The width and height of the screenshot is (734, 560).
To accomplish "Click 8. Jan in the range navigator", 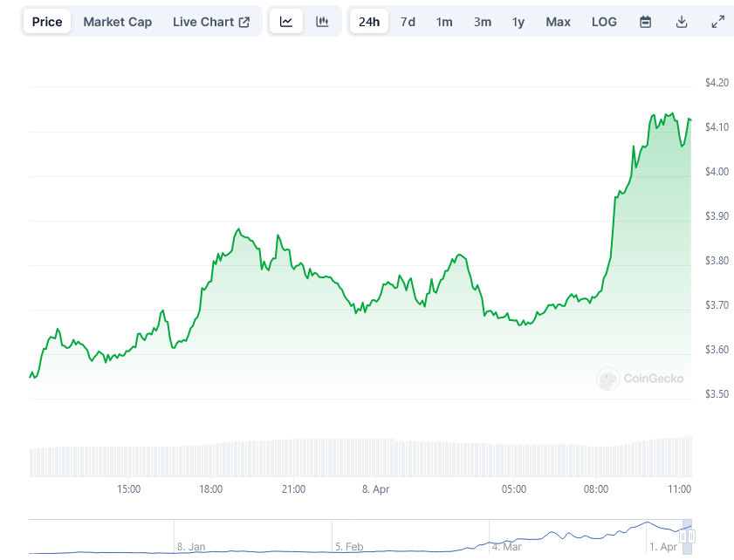I will tap(191, 546).
